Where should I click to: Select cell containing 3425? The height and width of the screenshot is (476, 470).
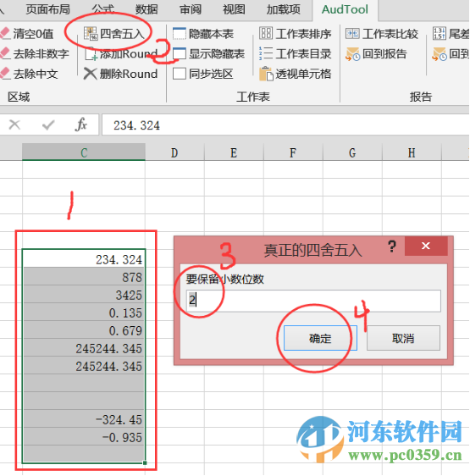click(x=84, y=294)
